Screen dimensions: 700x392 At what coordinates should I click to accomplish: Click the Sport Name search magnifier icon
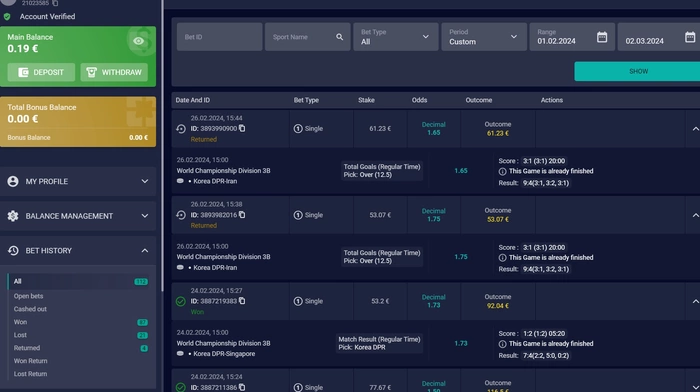point(340,37)
